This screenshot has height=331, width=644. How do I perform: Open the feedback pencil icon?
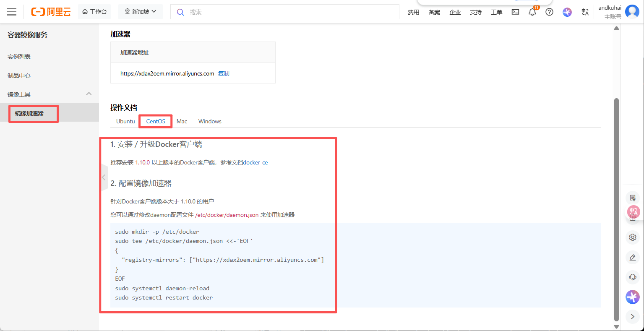click(632, 257)
